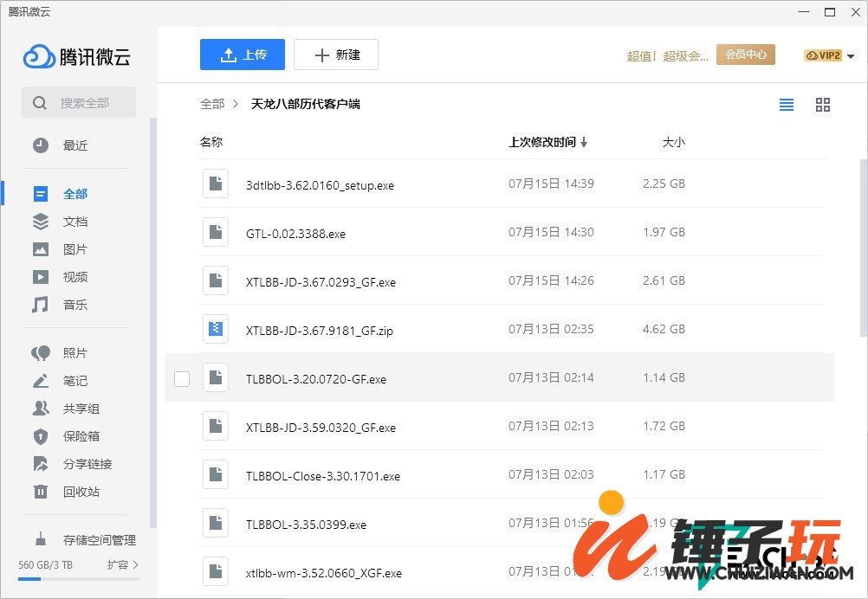This screenshot has height=599, width=868.
Task: Click the blue 上传 upload button
Action: pyautogui.click(x=243, y=55)
